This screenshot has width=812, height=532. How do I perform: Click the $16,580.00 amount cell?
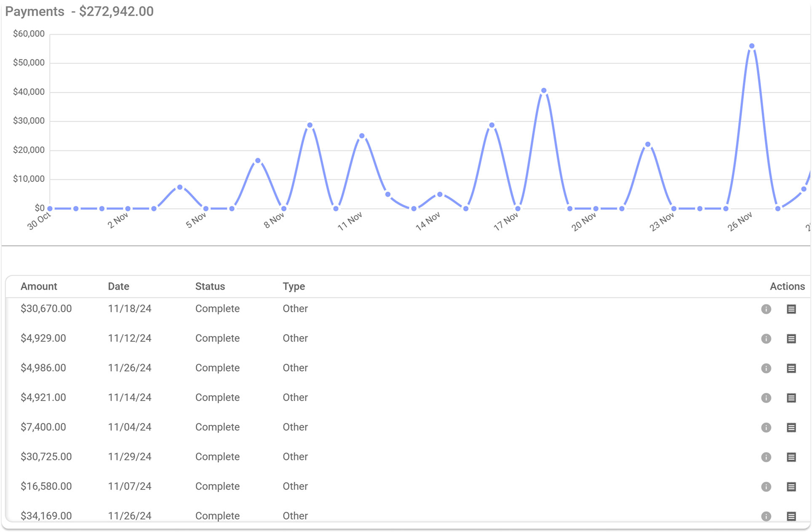(46, 487)
